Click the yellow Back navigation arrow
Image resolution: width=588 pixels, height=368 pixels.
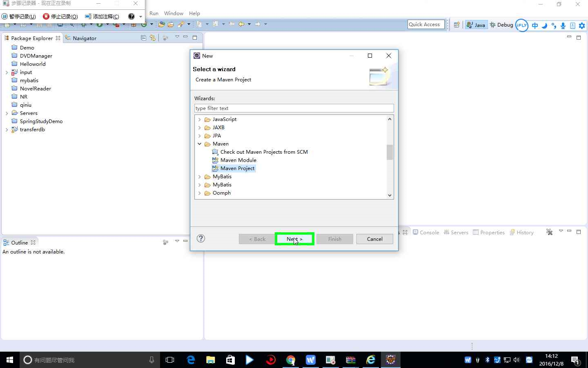[241, 24]
